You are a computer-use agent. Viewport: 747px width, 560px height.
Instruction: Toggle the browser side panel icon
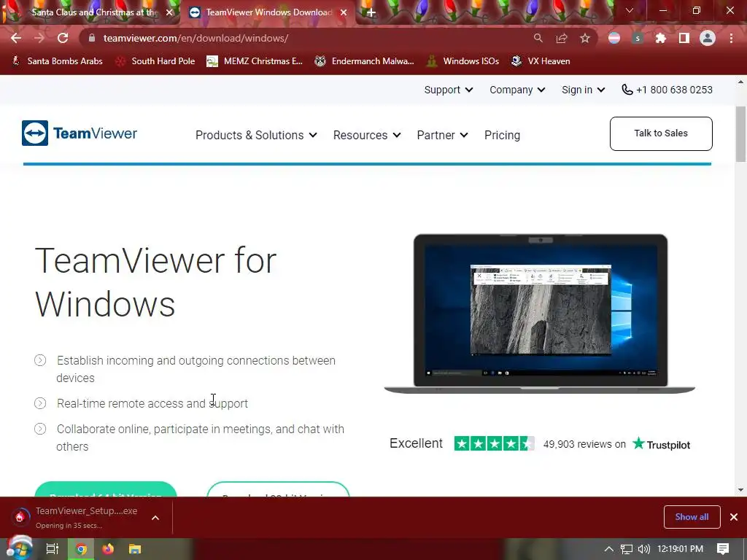(x=684, y=38)
